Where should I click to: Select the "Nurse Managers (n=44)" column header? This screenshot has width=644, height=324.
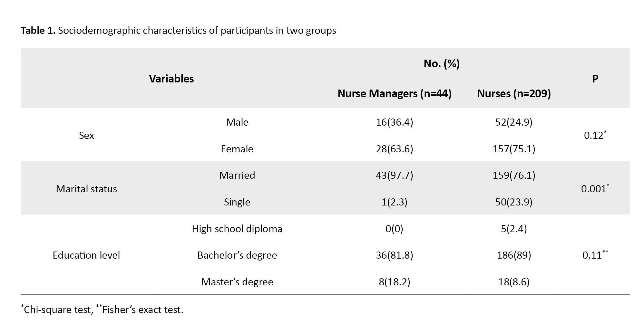(x=394, y=94)
